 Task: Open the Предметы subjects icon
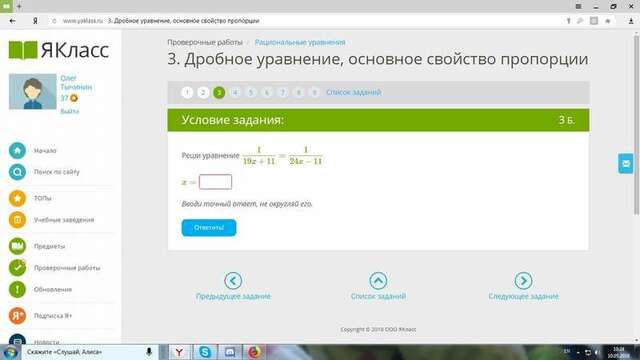(x=17, y=246)
